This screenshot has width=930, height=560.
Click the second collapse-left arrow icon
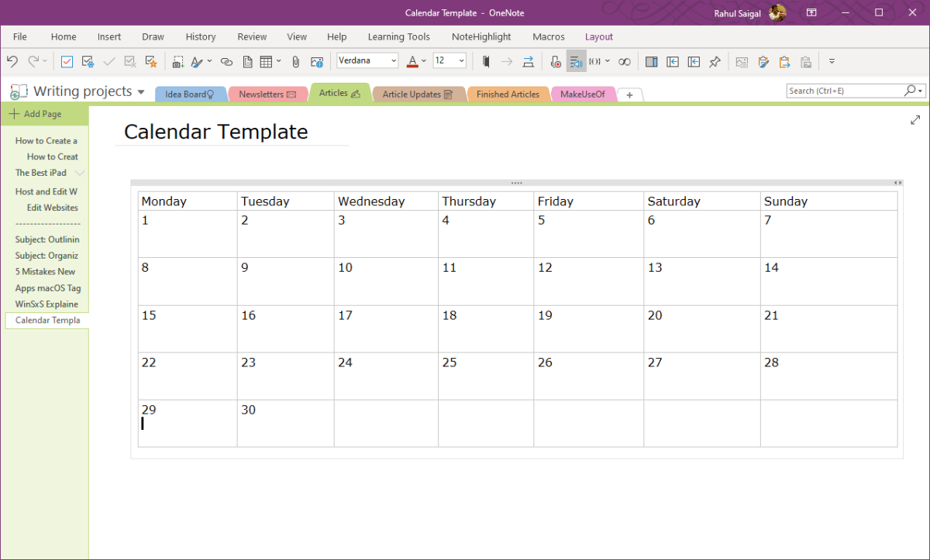pos(694,61)
